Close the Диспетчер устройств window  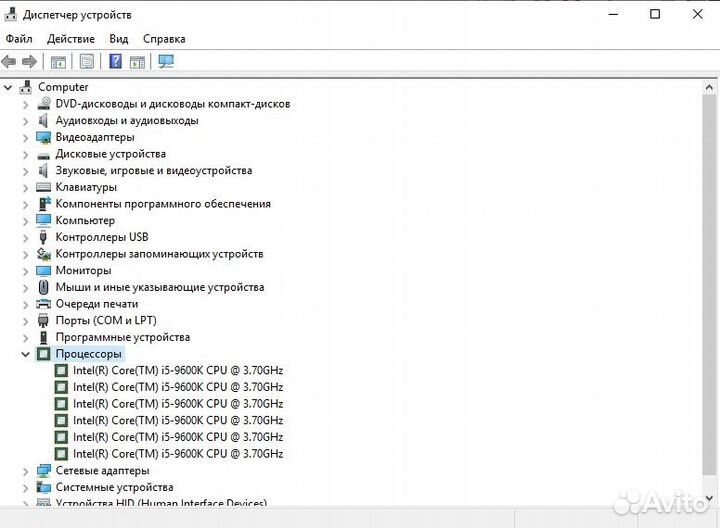(x=698, y=14)
